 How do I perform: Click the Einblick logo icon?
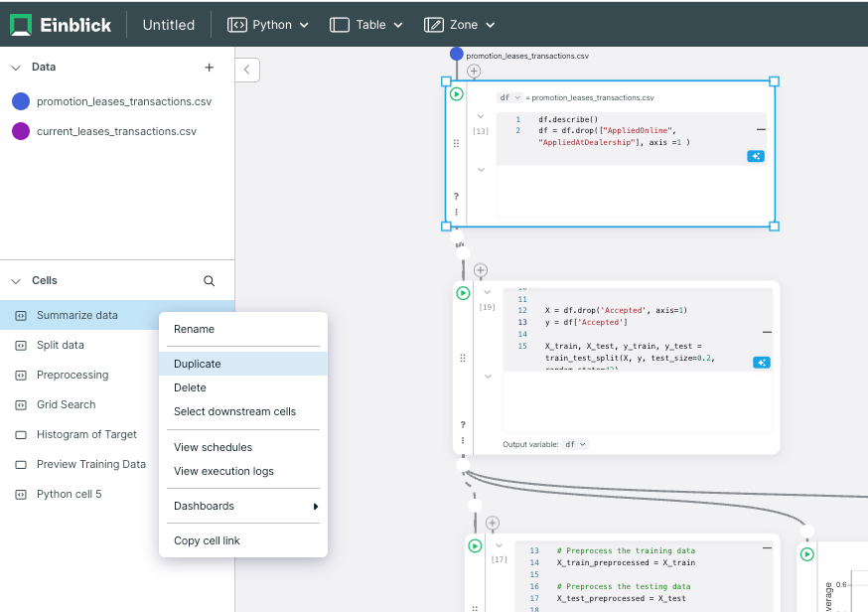point(21,25)
